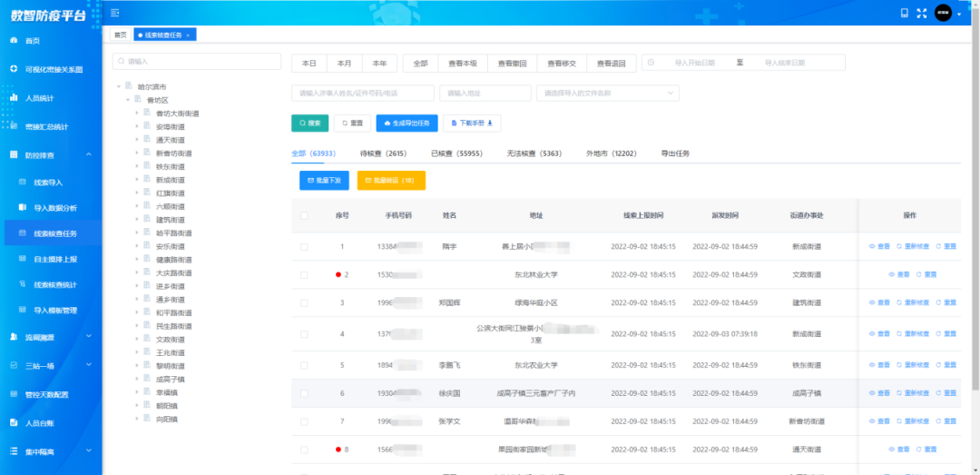Click the 首页 home icon in sidebar
Viewport: 980px width, 475px height.
tap(14, 41)
